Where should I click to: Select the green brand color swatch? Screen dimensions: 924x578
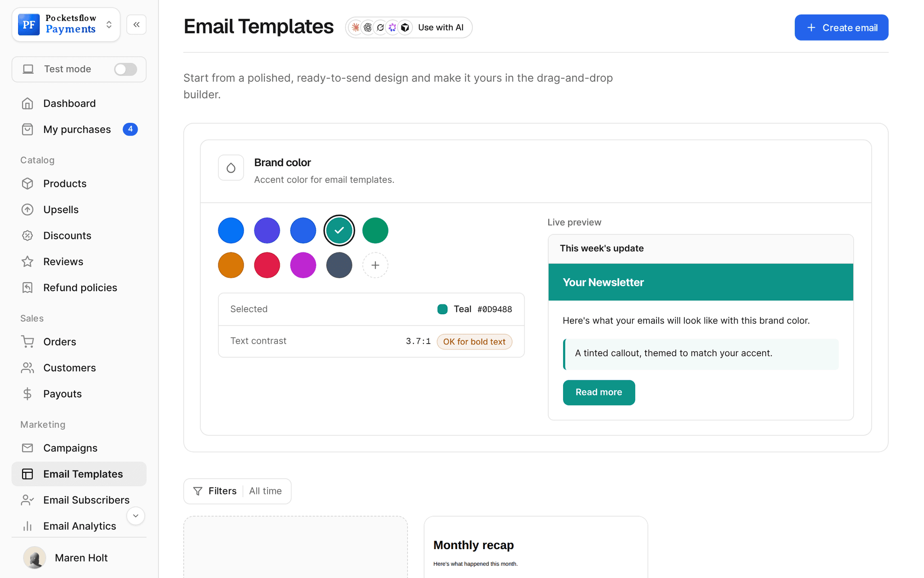375,230
